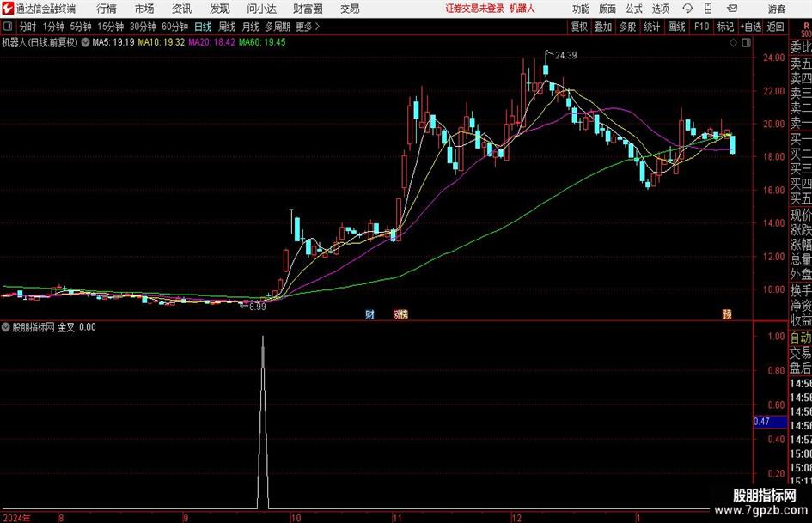The width and height of the screenshot is (812, 523).
Task: Expand main chart indicator dropdown beside 机器人
Action: (x=85, y=42)
